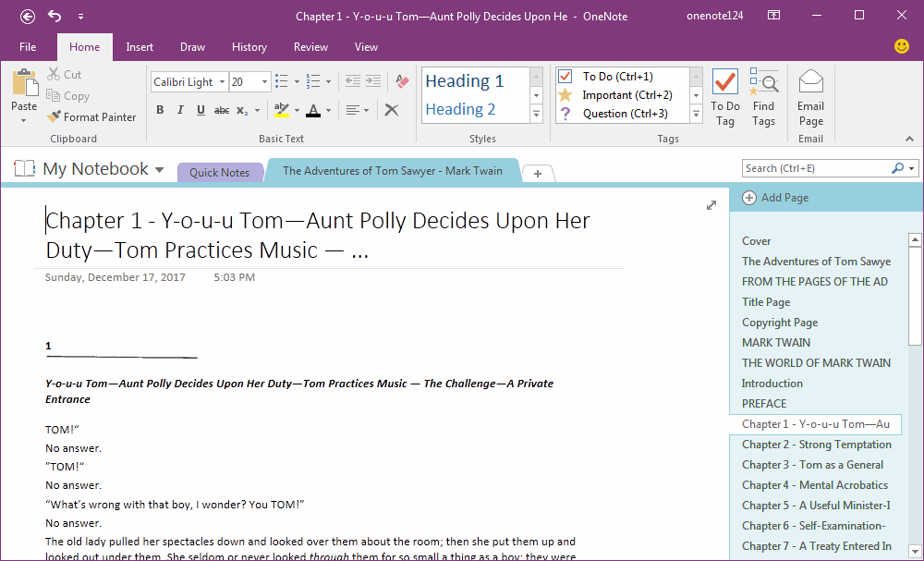924x561 pixels.
Task: Expand the Tags gallery
Action: (x=696, y=115)
